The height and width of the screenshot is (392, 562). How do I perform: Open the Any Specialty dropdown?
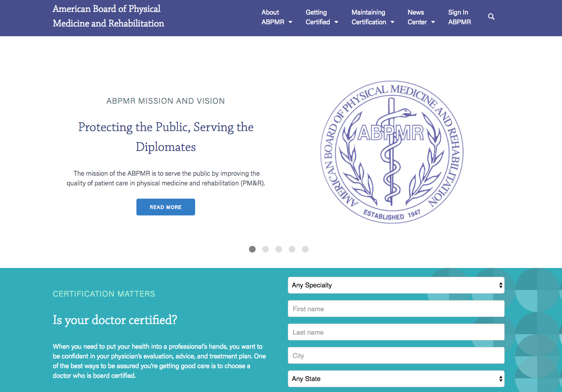click(396, 285)
